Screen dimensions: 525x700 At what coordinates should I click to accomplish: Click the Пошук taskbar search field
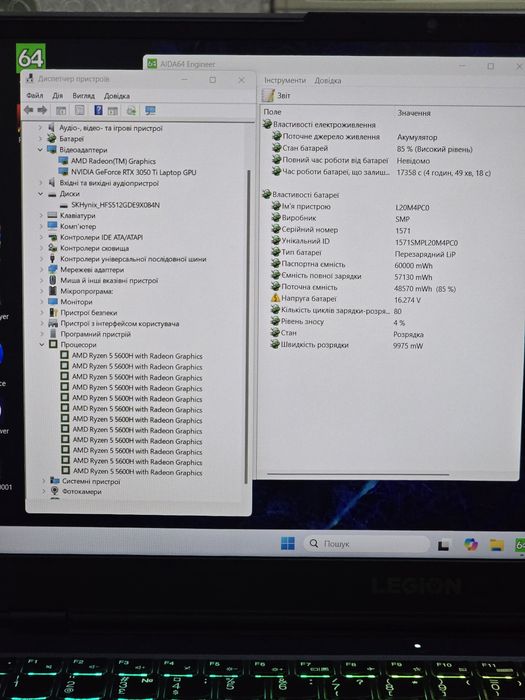367,544
